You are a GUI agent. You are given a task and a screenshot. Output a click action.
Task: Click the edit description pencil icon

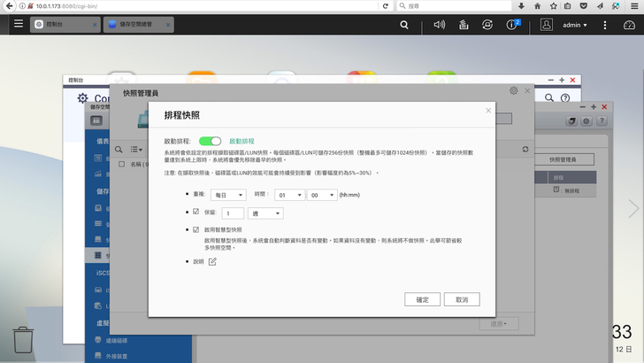tap(212, 261)
